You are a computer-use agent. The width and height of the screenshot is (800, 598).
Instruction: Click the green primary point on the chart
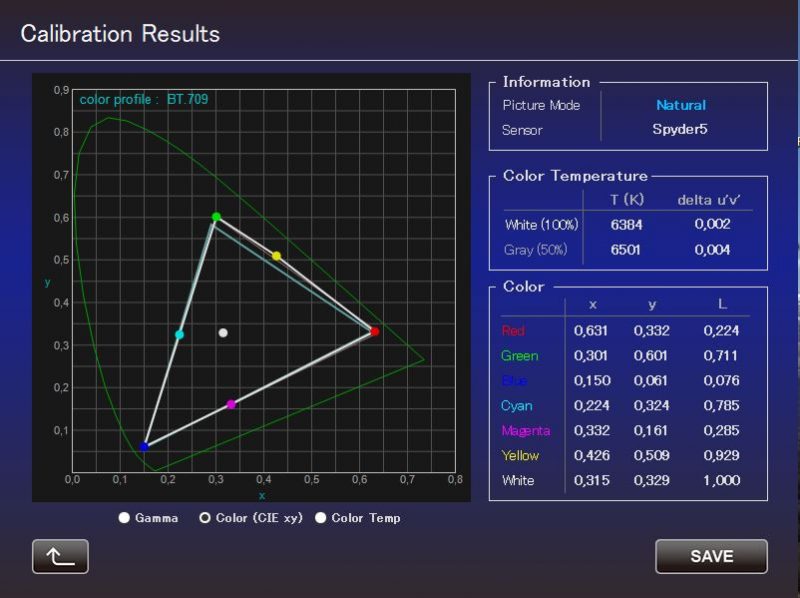pyautogui.click(x=216, y=217)
